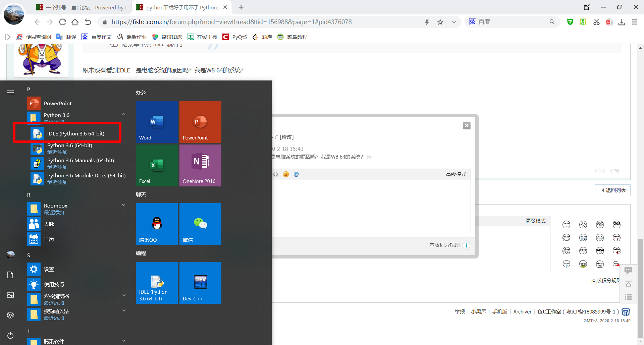
Task: Launch the Dev-C++ tile
Action: click(200, 283)
